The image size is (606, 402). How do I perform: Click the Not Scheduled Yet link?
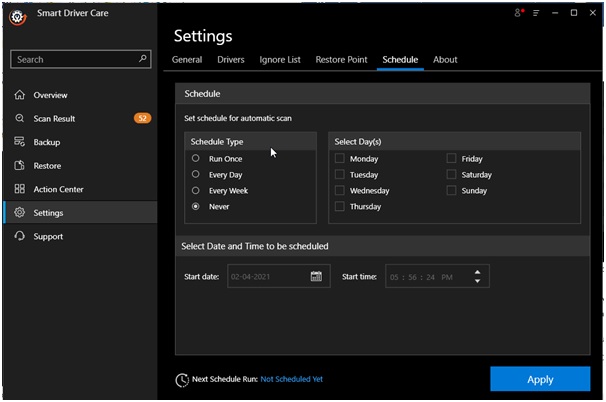pos(291,380)
